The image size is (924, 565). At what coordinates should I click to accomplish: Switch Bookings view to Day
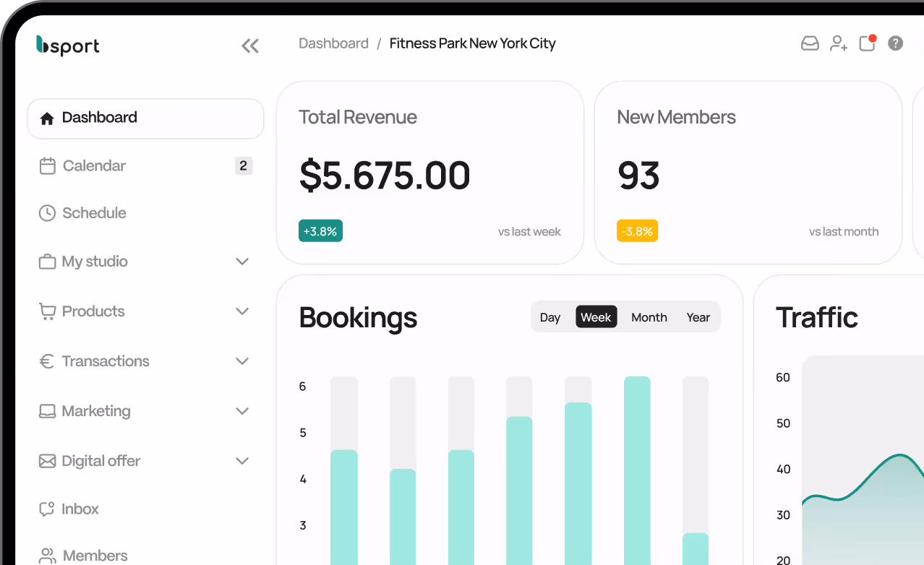(550, 316)
